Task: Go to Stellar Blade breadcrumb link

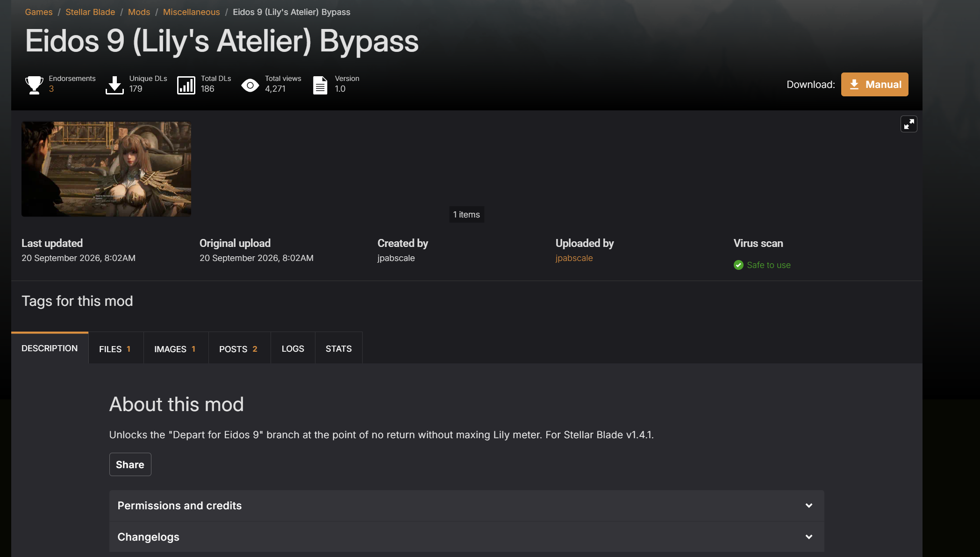Action: [x=90, y=12]
